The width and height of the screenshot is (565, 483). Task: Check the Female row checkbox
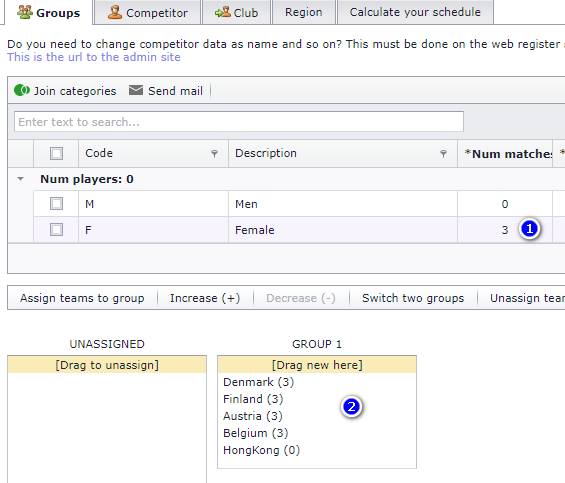point(56,230)
